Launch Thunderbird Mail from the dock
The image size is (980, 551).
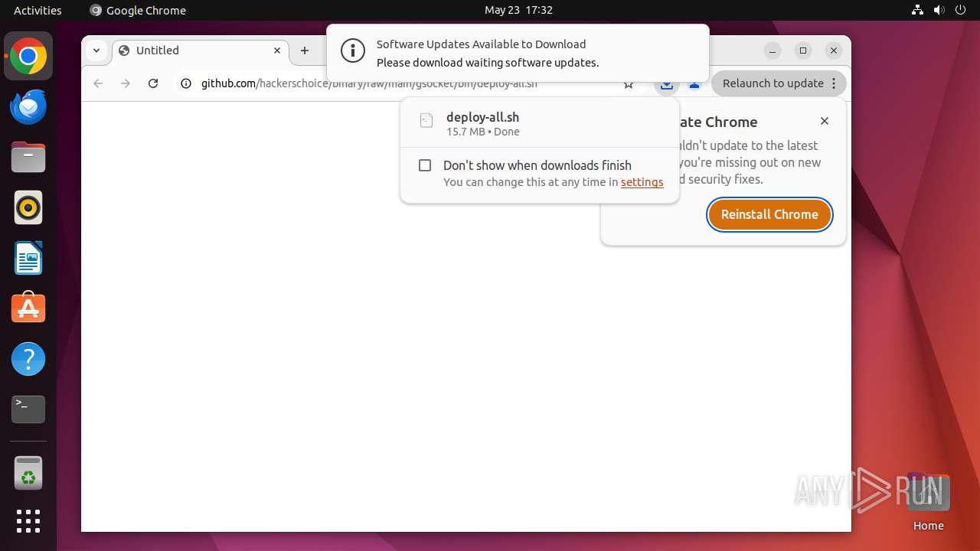[x=28, y=107]
